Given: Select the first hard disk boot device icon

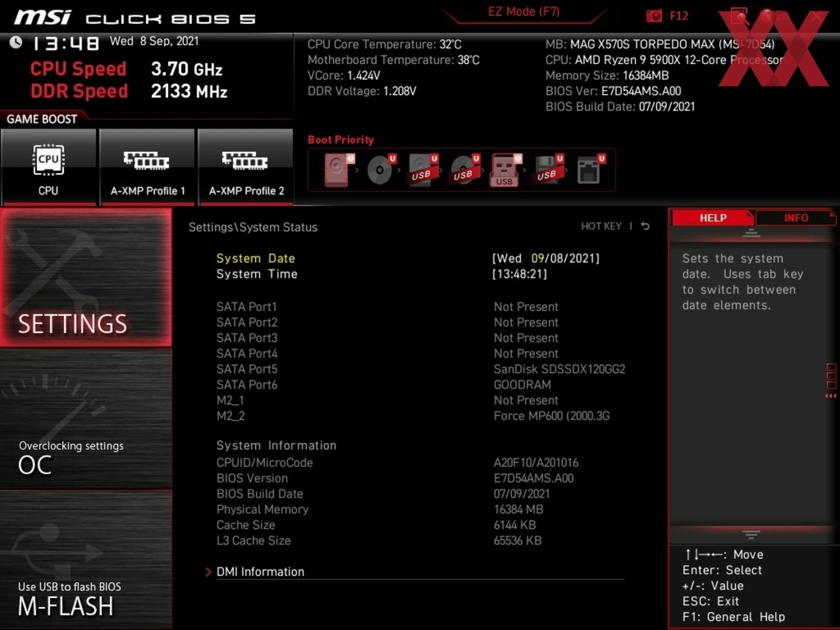Looking at the screenshot, I should (338, 170).
